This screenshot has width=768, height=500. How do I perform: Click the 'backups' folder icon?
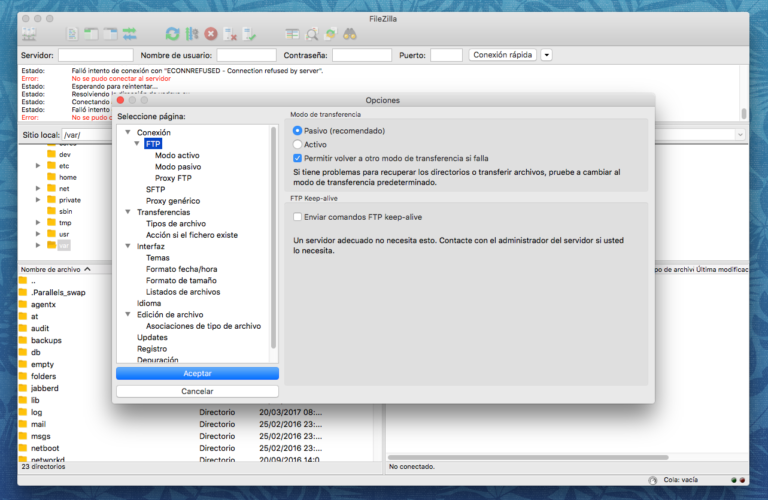click(x=23, y=340)
